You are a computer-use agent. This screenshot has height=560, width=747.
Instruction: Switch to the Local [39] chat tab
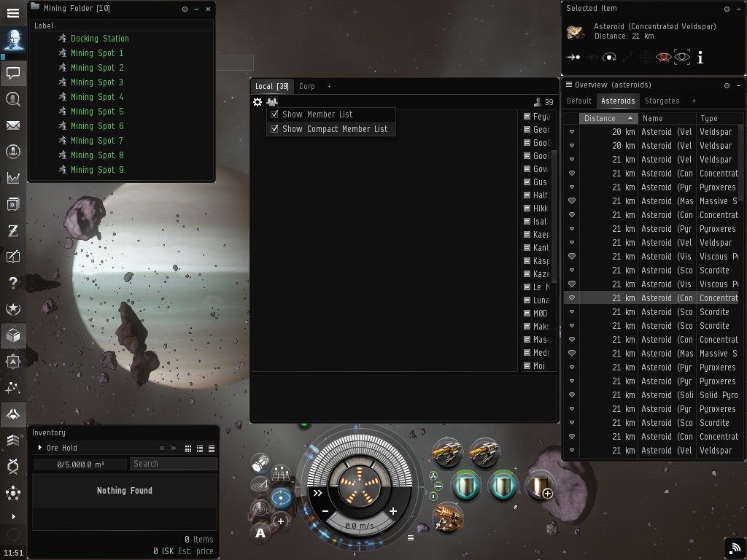click(x=271, y=86)
